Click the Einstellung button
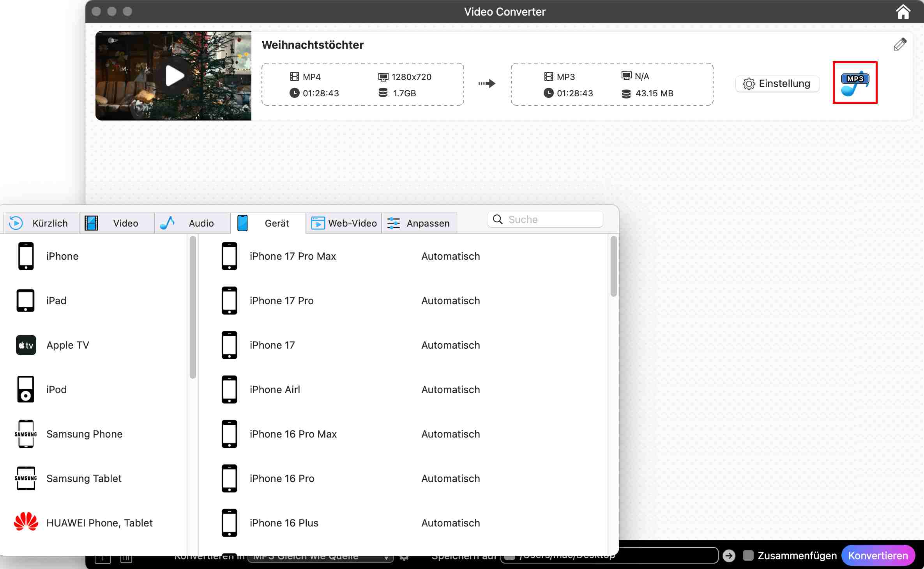Image resolution: width=924 pixels, height=569 pixels. pyautogui.click(x=777, y=84)
